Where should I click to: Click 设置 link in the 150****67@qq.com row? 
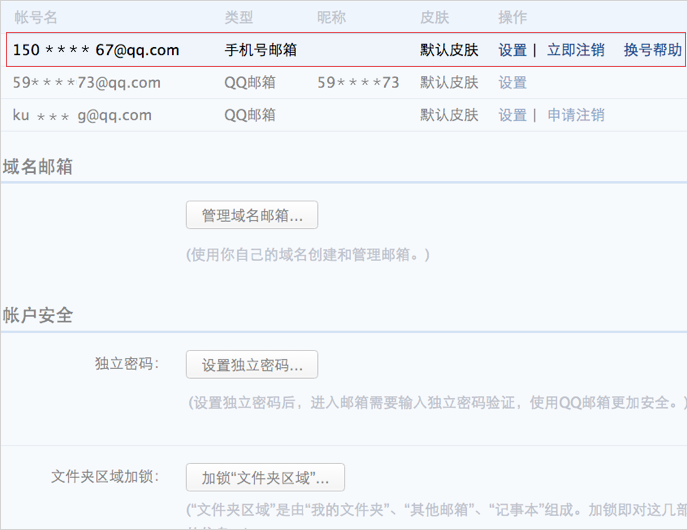512,50
